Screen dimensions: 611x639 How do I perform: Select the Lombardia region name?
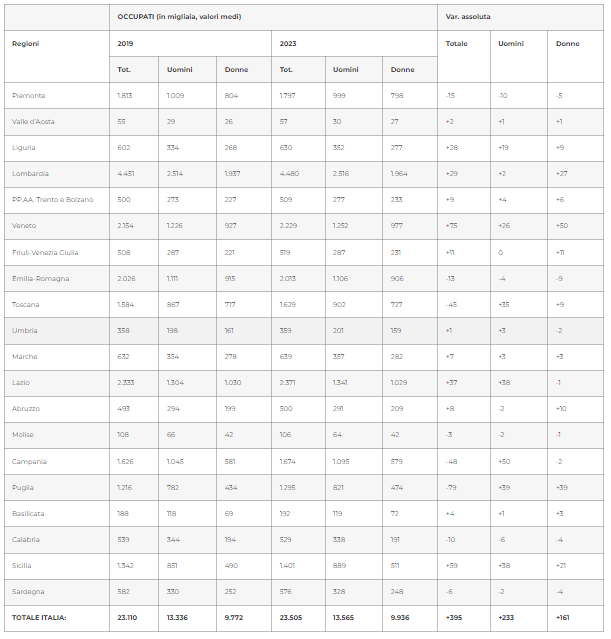coord(31,174)
